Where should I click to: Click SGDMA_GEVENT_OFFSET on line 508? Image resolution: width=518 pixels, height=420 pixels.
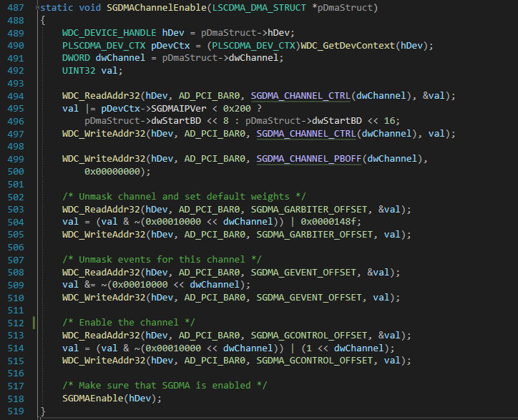pyautogui.click(x=303, y=273)
